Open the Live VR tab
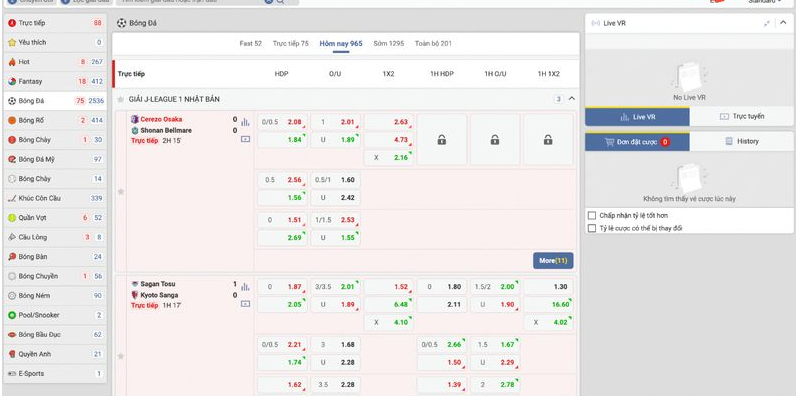Viewport: 796px width, 396px height. coord(637,117)
